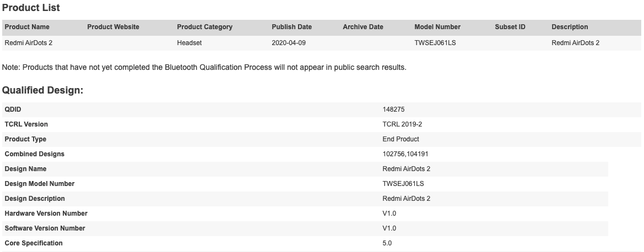Click the TCRL 2019-2 version value
This screenshot has height=252, width=644.
[402, 124]
